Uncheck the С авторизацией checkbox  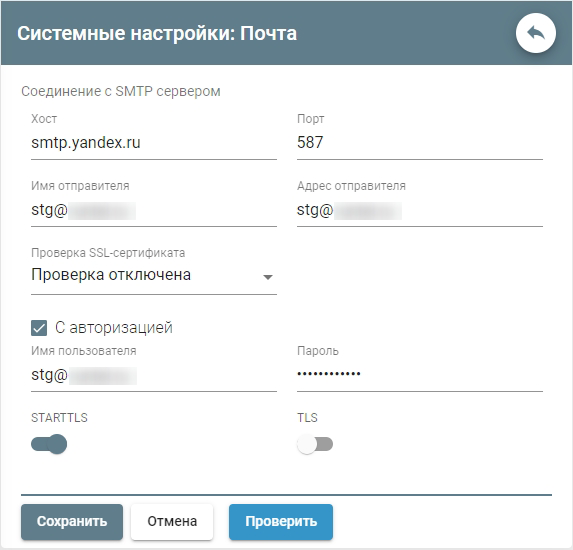39,328
